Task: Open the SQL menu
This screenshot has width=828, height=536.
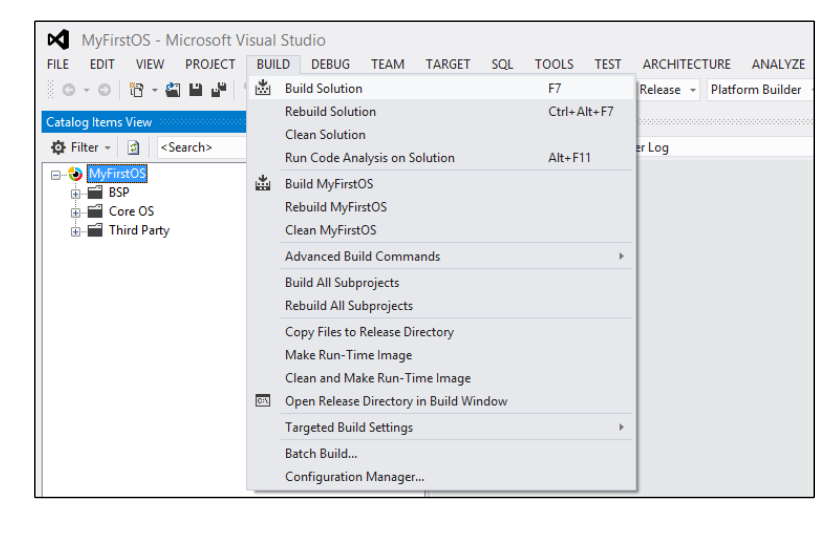Action: (x=502, y=64)
